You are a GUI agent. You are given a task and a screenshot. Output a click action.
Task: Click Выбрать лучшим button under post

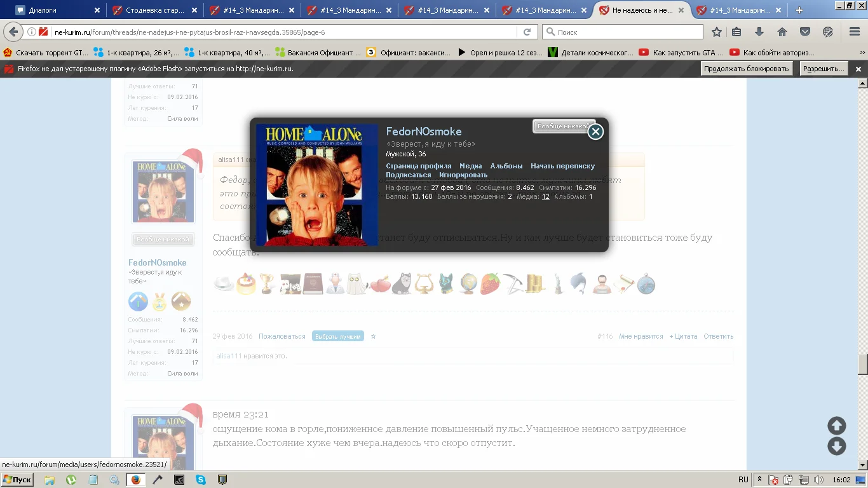pyautogui.click(x=338, y=336)
